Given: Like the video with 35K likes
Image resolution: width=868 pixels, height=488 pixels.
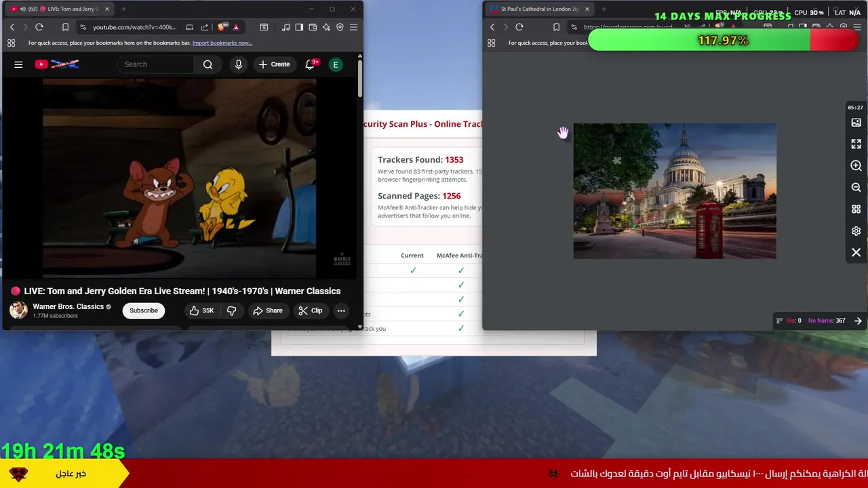Looking at the screenshot, I should pos(201,310).
